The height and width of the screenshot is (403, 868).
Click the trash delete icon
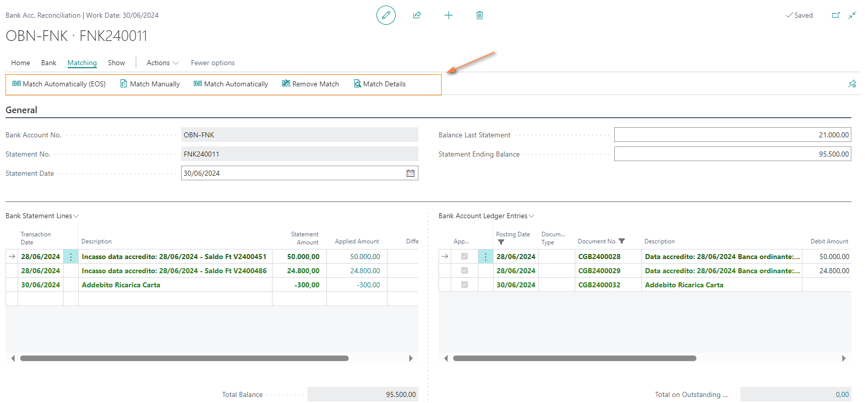click(x=479, y=15)
